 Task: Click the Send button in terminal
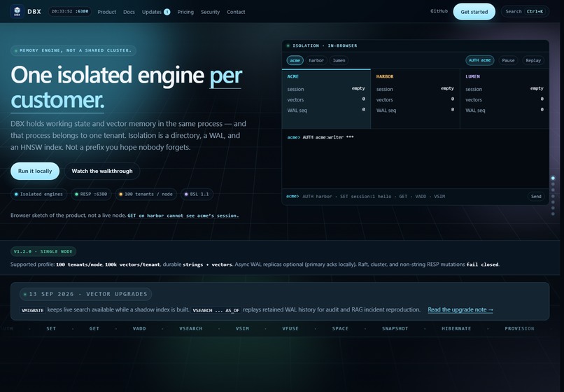click(536, 197)
